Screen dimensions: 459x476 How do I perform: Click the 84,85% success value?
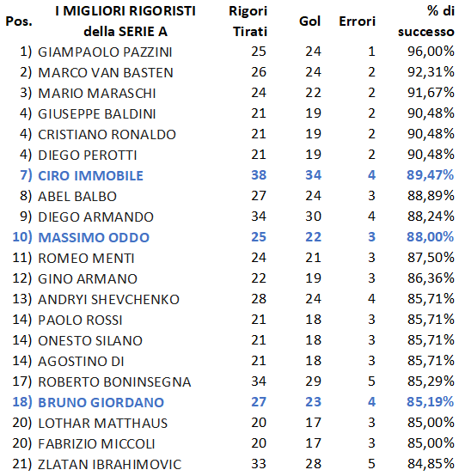(x=431, y=464)
